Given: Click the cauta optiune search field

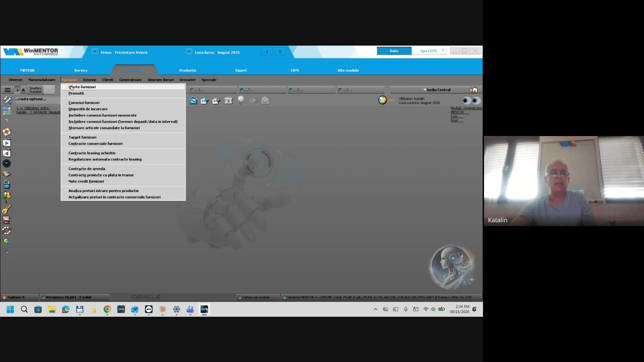Looking at the screenshot, I should click(x=38, y=99).
